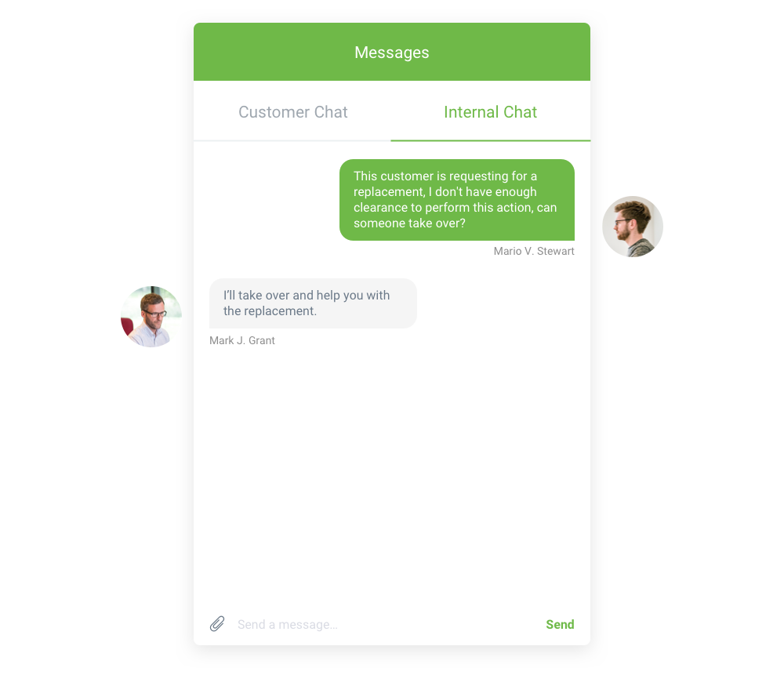This screenshot has width=784, height=686.
Task: Click the empty chat area below messages
Action: point(392,475)
